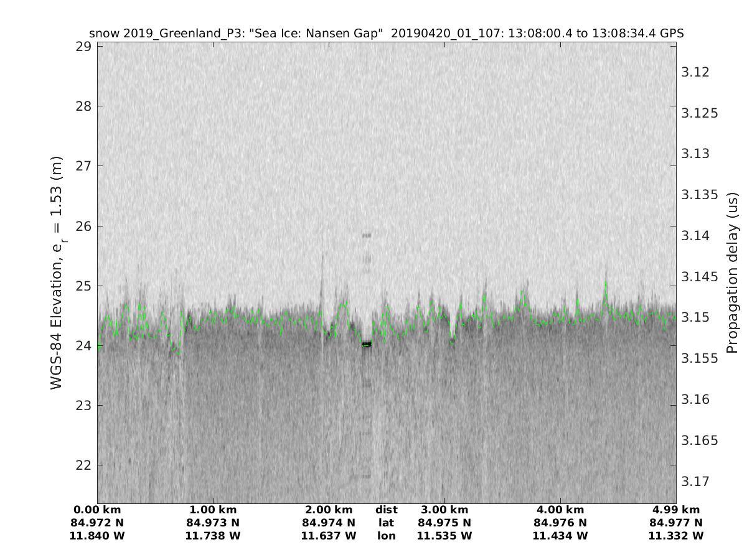Click the 22 elevation tick label
Viewport: 747px width, 560px height.
coord(84,465)
